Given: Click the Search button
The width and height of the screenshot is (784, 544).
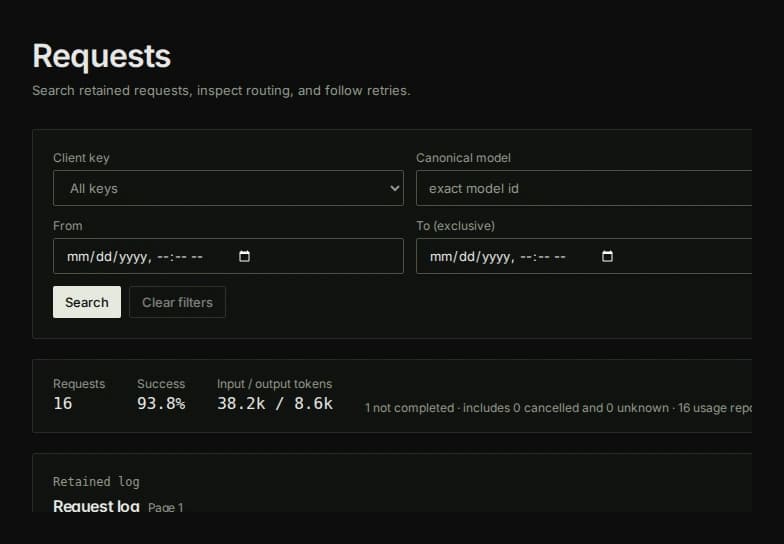Looking at the screenshot, I should [87, 302].
